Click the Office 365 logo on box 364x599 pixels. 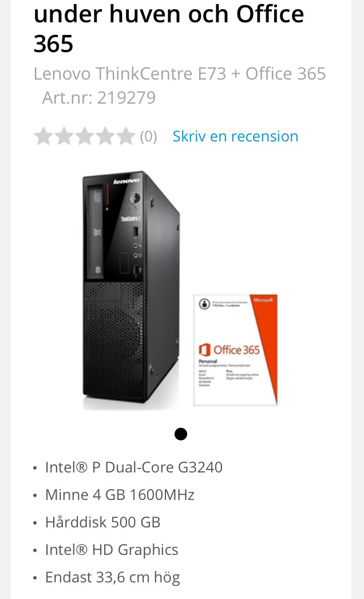(x=229, y=349)
